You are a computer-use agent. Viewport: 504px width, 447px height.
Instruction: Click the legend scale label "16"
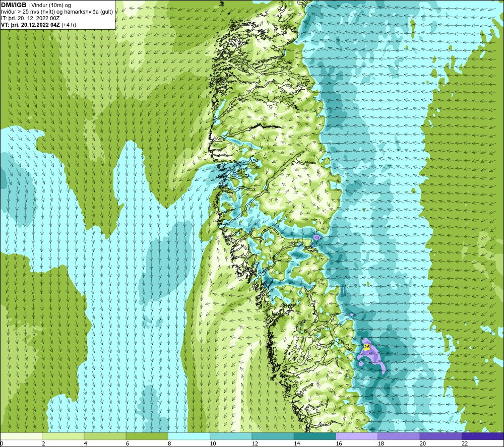pos(339,444)
